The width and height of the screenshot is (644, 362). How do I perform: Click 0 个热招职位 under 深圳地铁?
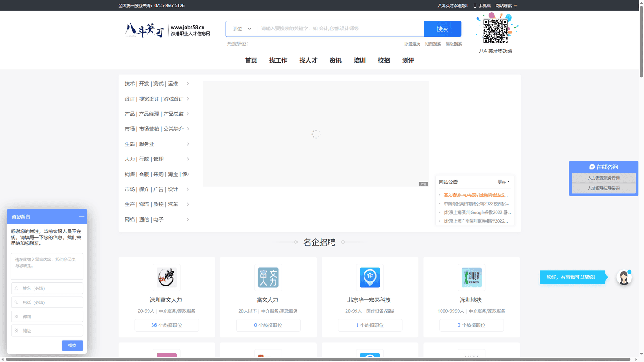(x=471, y=325)
